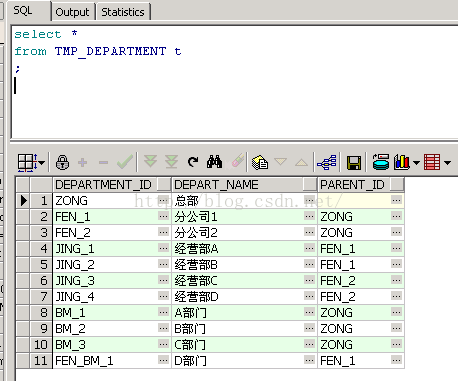This screenshot has height=381, width=458.
Task: Open the grid view mode icon
Action: click(x=27, y=163)
